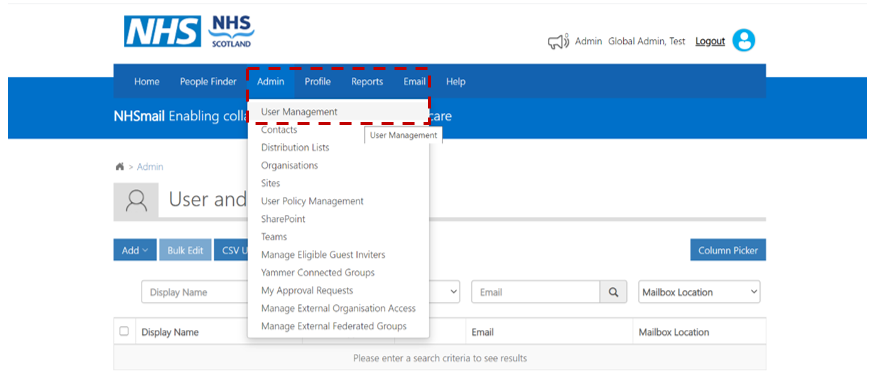This screenshot has width=877, height=387.
Task: Select User Management from Admin menu
Action: pos(338,112)
